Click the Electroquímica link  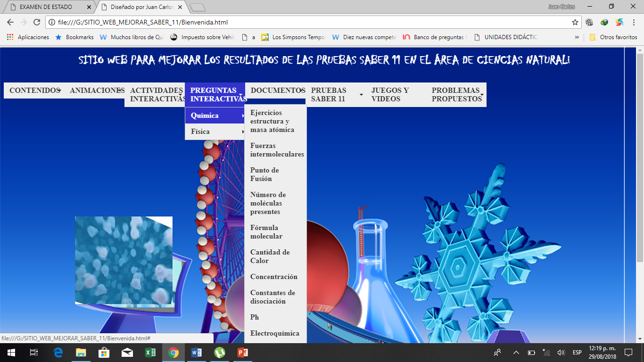(274, 333)
